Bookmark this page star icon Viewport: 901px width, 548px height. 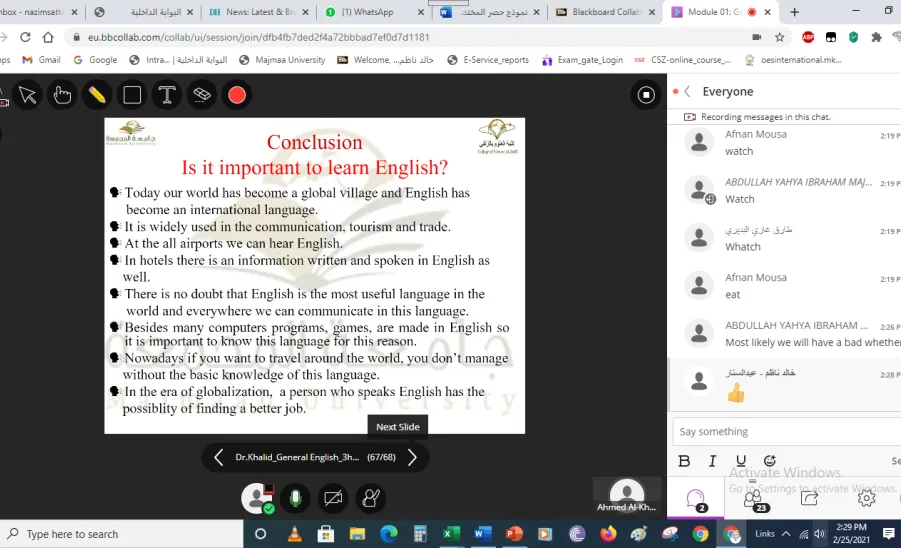(x=779, y=37)
